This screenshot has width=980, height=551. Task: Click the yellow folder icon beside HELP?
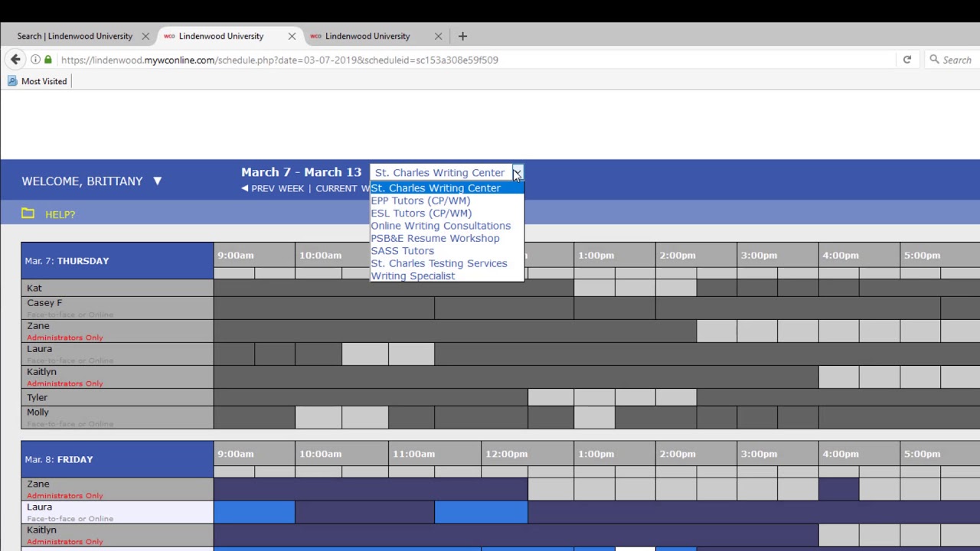pos(28,214)
